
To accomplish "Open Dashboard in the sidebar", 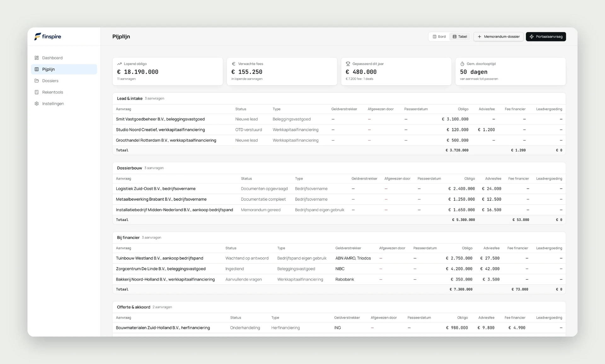I will tap(64, 58).
